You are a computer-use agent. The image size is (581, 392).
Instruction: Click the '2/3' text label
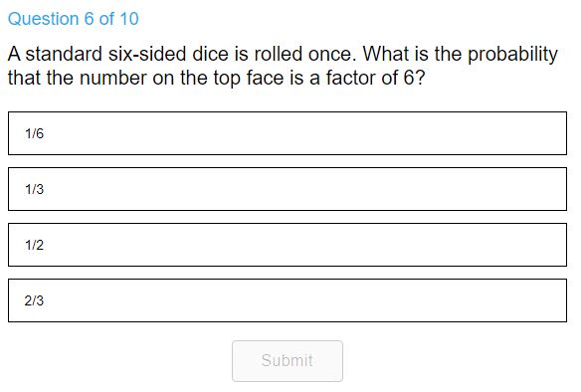click(34, 300)
